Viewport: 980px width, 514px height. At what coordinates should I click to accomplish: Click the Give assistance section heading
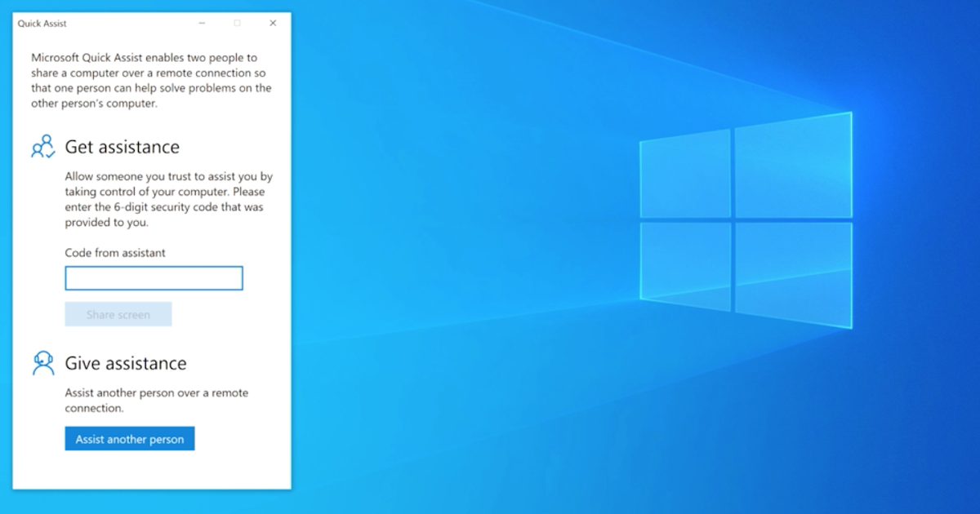(126, 362)
